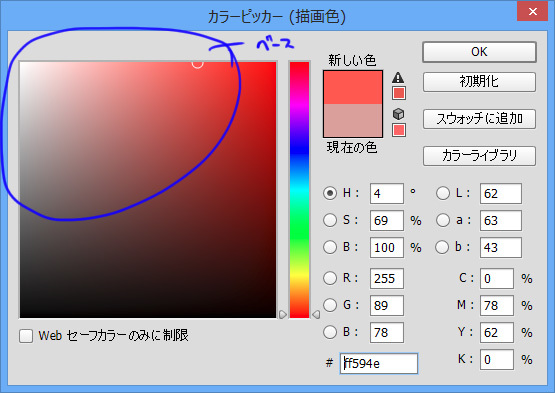Click the web-safe color cube icon

(x=399, y=114)
